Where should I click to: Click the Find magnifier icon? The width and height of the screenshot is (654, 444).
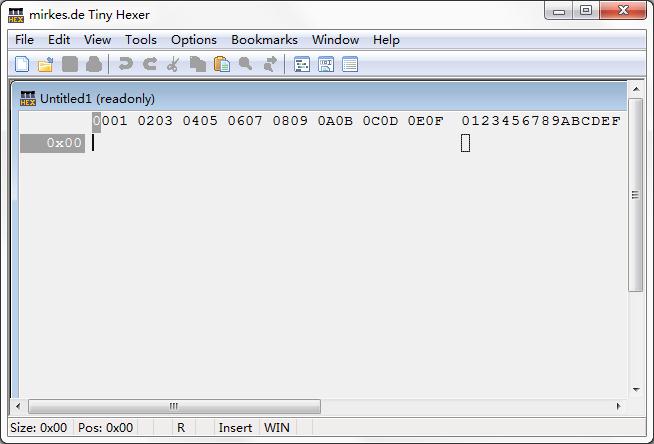click(x=246, y=64)
